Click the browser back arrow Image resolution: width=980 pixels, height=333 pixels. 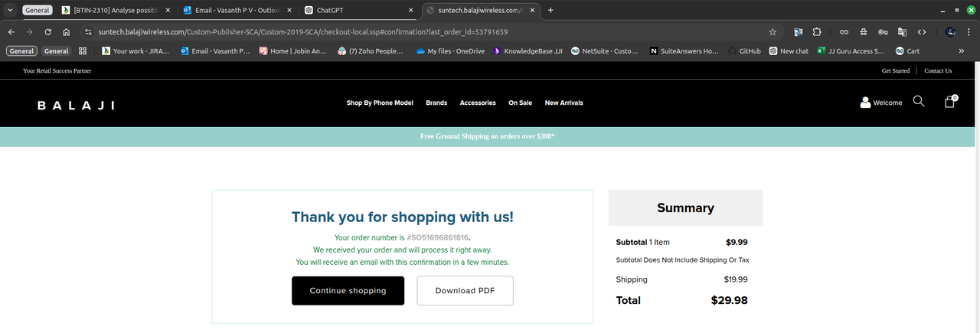pyautogui.click(x=11, y=32)
